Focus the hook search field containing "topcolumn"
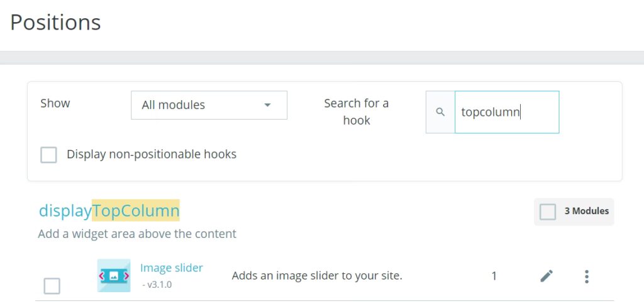Image resolution: width=644 pixels, height=306 pixels. coord(506,112)
